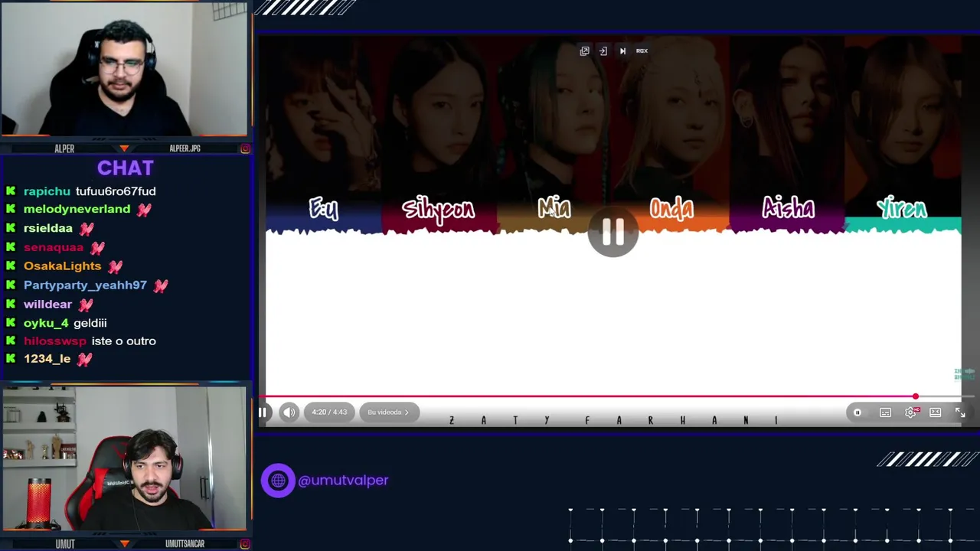
Task: Click the CHAT panel heading
Action: coord(126,168)
